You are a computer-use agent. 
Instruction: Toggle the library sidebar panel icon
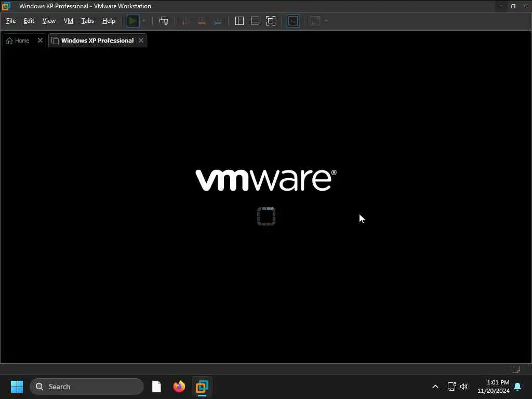tap(239, 21)
